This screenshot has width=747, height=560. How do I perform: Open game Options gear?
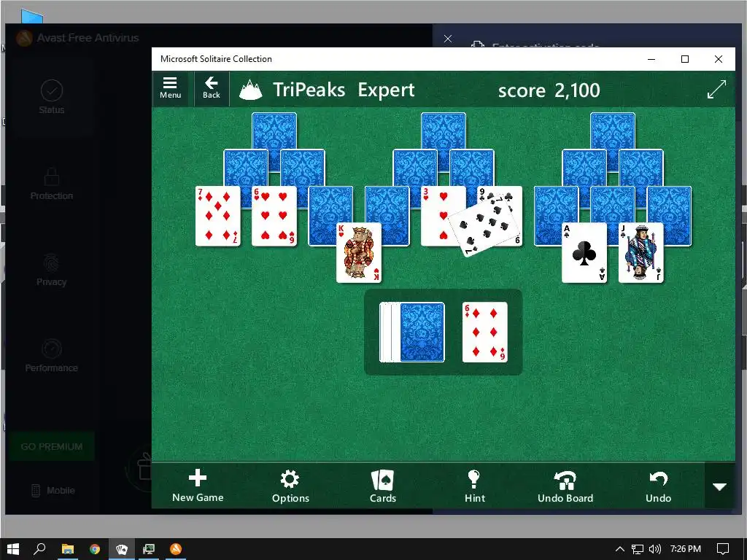tap(290, 486)
